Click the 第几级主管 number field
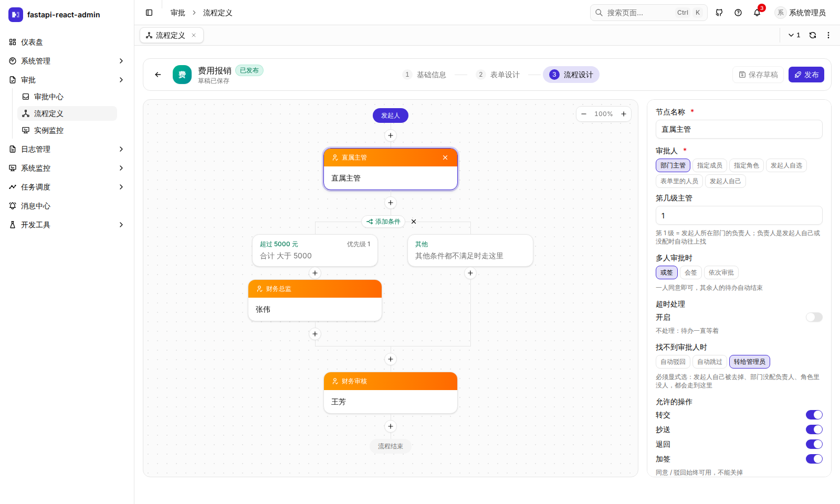The height and width of the screenshot is (504, 840). (x=739, y=215)
